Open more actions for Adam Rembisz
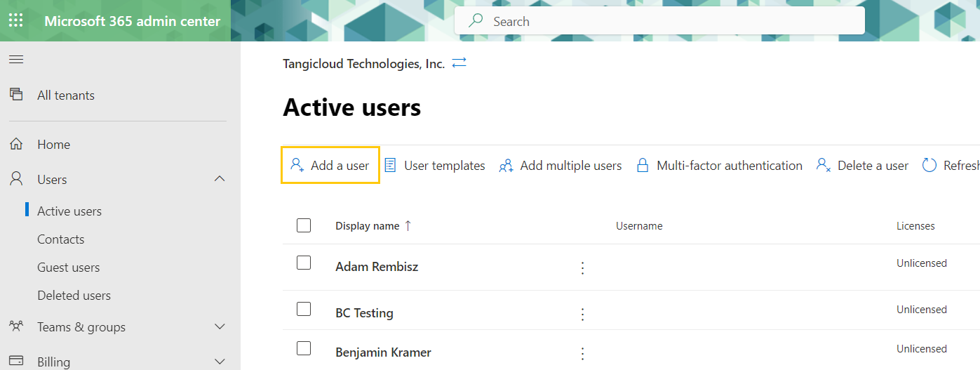The image size is (980, 370). point(582,267)
